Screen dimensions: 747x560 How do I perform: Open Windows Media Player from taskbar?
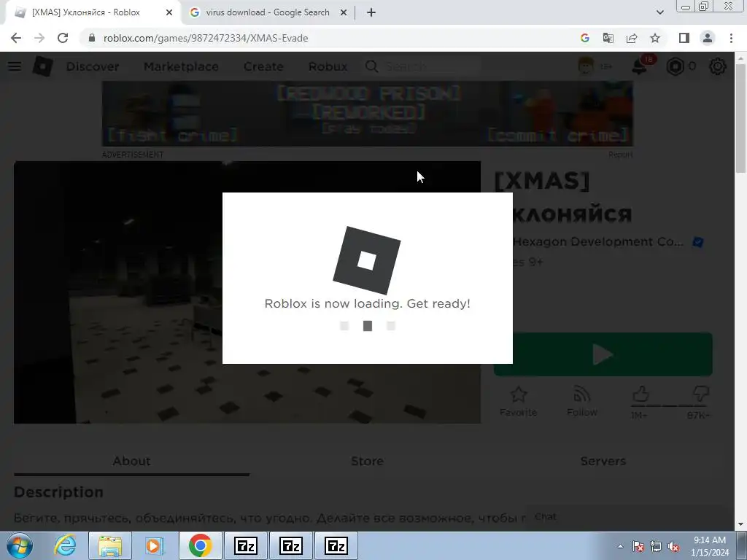155,545
